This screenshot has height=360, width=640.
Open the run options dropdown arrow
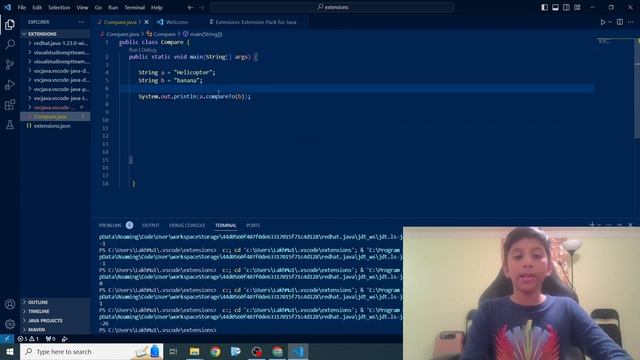click(x=610, y=22)
